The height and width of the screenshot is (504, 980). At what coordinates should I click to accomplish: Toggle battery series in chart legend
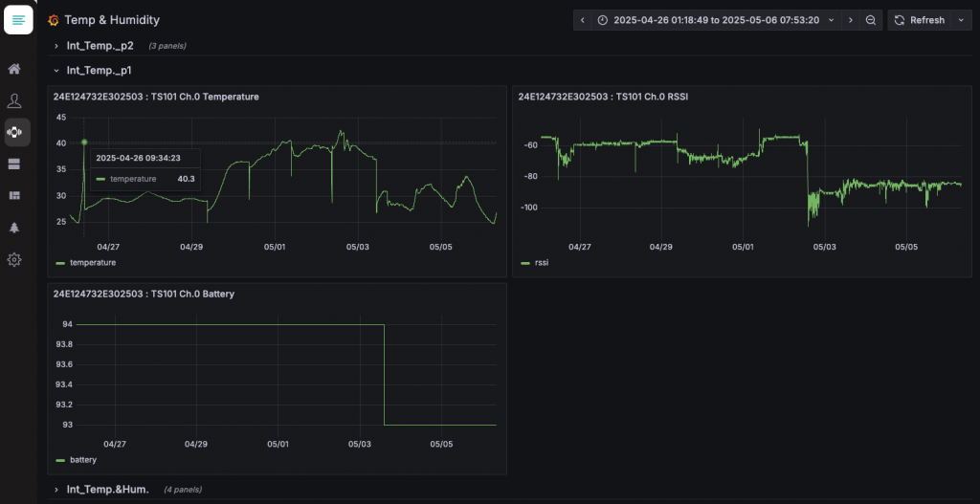[82, 460]
